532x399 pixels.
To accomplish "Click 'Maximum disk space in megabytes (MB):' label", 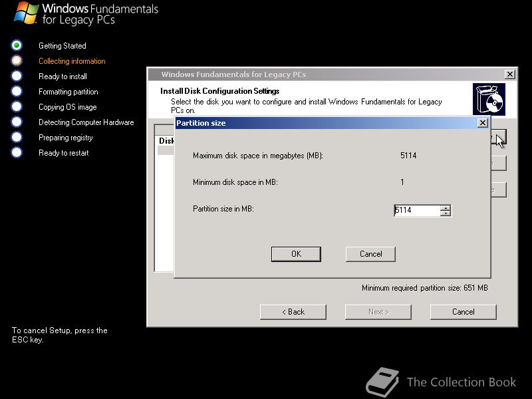I will [x=258, y=156].
